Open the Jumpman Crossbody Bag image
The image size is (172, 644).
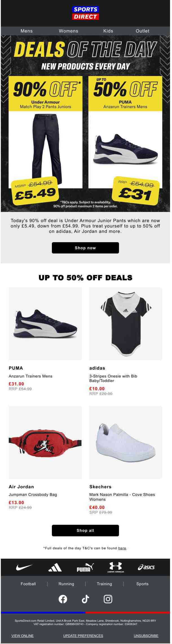[45, 443]
